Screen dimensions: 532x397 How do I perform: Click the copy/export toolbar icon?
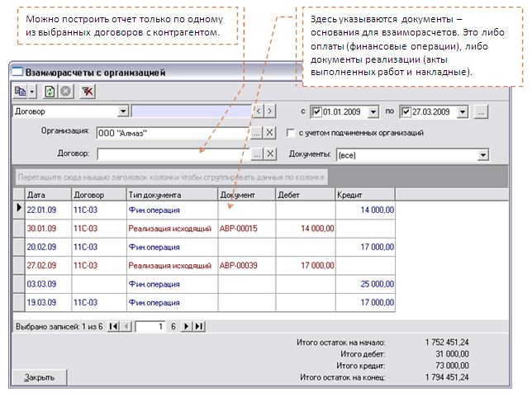[20, 91]
